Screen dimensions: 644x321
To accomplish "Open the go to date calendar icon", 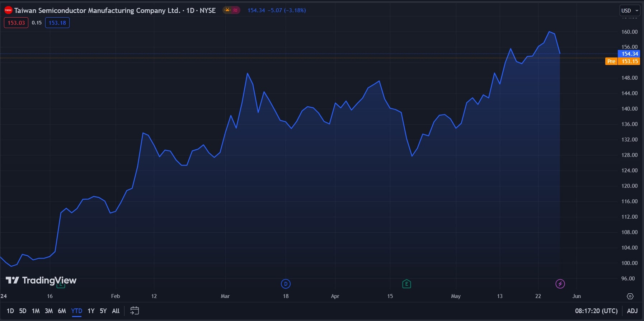I will (x=135, y=311).
